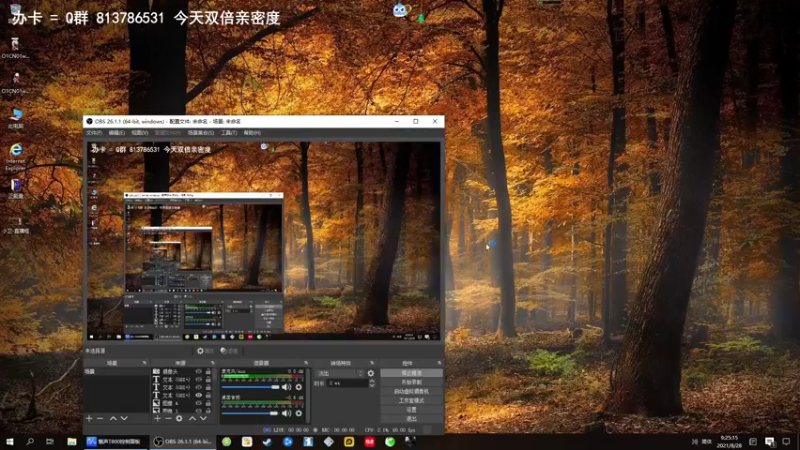The image size is (800, 450).
Task: Click the Audio Mixer vertical scrollbar
Action: pyautogui.click(x=308, y=394)
